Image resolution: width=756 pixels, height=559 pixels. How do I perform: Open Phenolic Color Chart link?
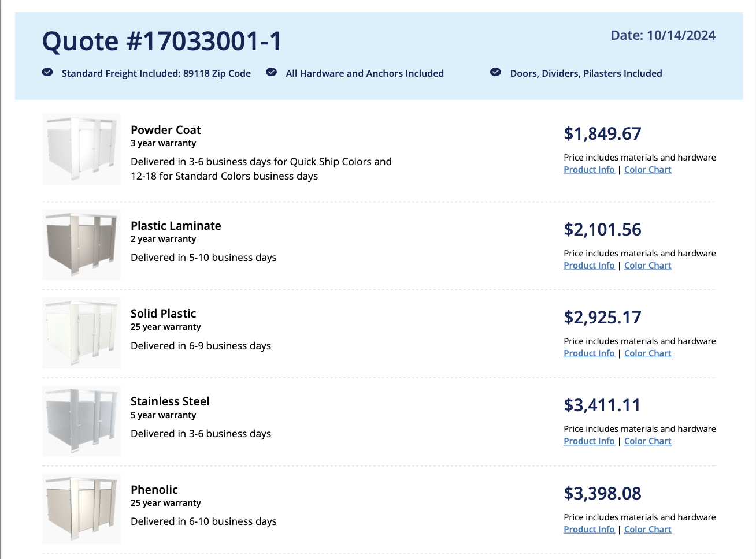(647, 530)
